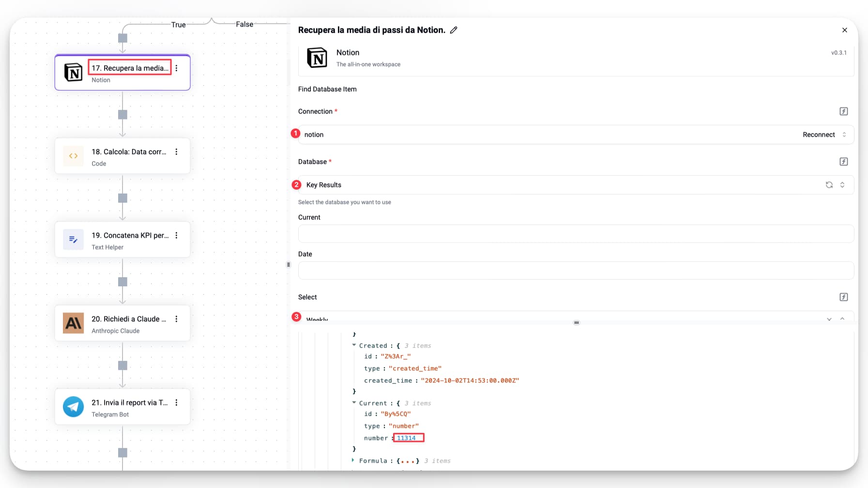Open the Weekly select dropdown chevron

829,319
